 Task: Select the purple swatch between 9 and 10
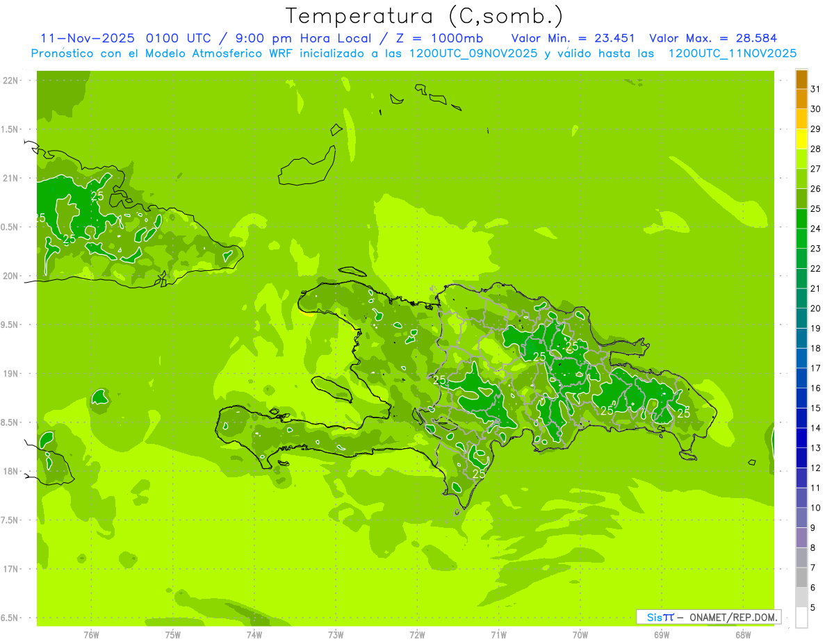pyautogui.click(x=801, y=518)
